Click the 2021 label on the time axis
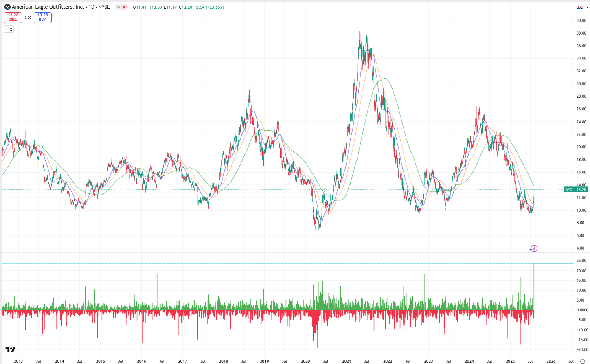Image resolution: width=590 pixels, height=364 pixels. (347, 361)
